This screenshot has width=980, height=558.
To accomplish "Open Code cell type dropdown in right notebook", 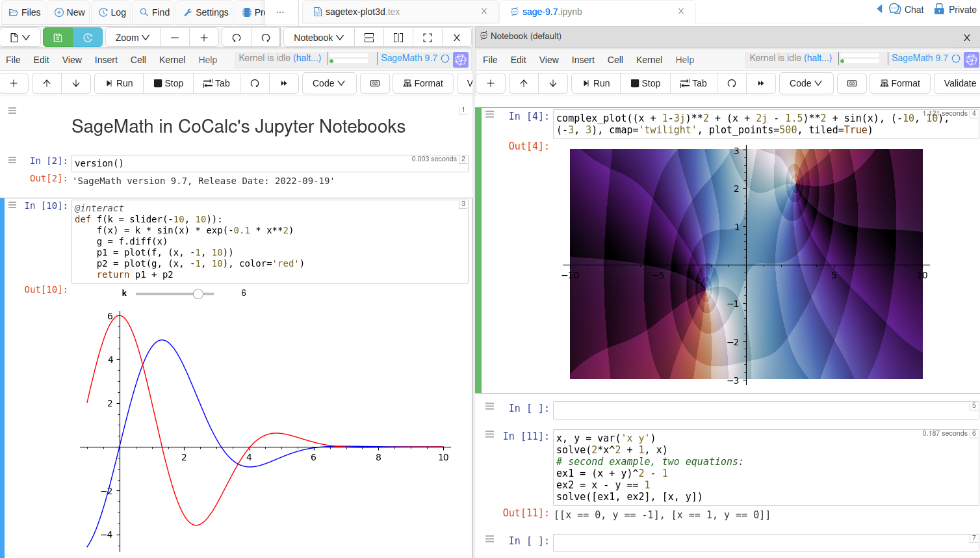I will [805, 83].
